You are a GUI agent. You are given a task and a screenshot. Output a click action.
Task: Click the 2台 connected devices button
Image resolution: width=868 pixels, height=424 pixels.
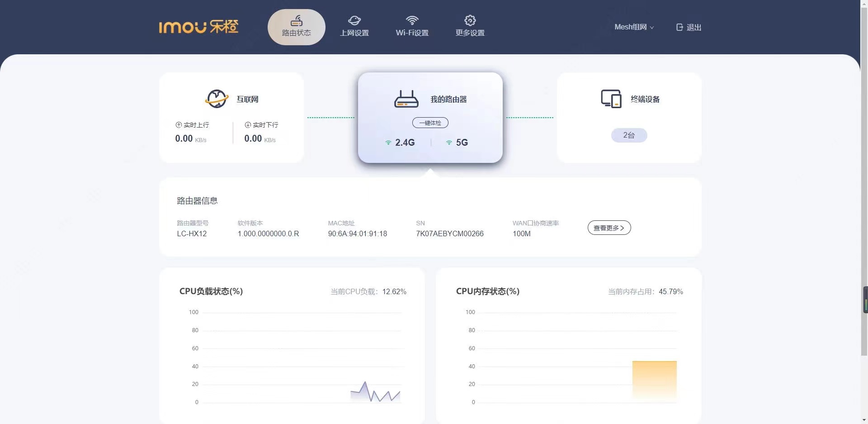(x=629, y=135)
